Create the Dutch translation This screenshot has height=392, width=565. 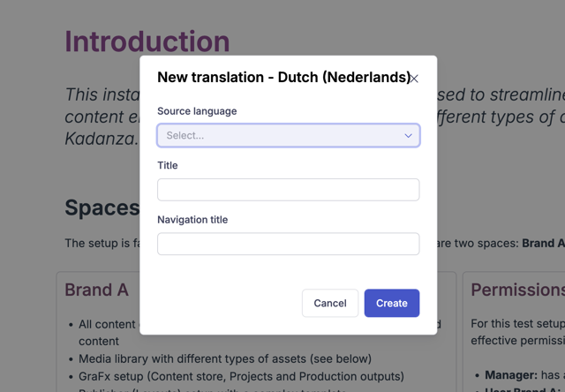coord(392,303)
